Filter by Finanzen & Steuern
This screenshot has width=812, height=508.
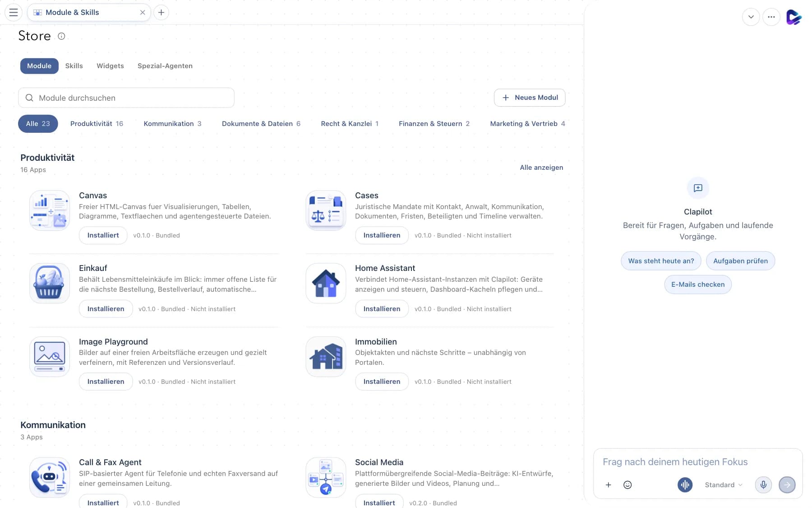434,124
